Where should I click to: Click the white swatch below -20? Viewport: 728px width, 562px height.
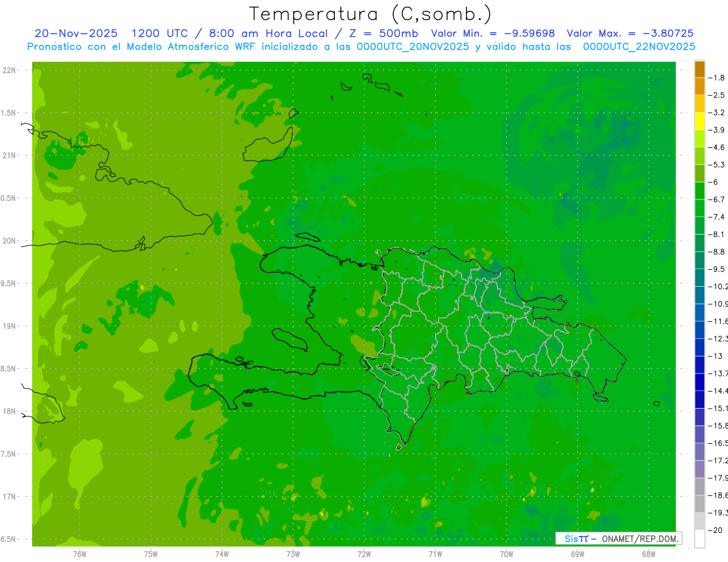tap(699, 539)
